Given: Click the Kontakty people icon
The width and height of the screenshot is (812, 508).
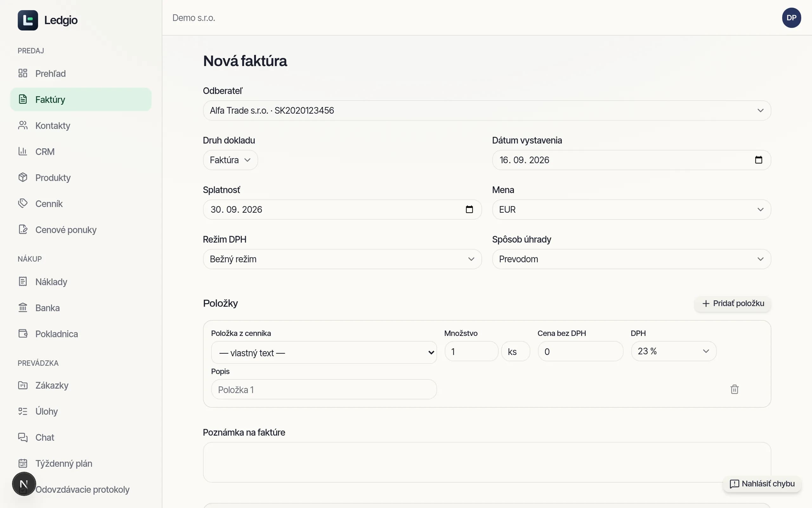Looking at the screenshot, I should point(23,125).
